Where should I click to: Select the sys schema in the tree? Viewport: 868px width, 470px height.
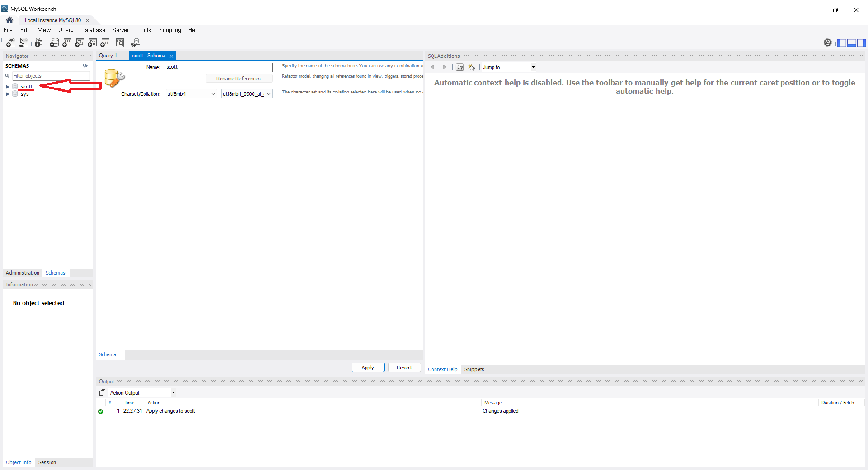click(x=25, y=94)
